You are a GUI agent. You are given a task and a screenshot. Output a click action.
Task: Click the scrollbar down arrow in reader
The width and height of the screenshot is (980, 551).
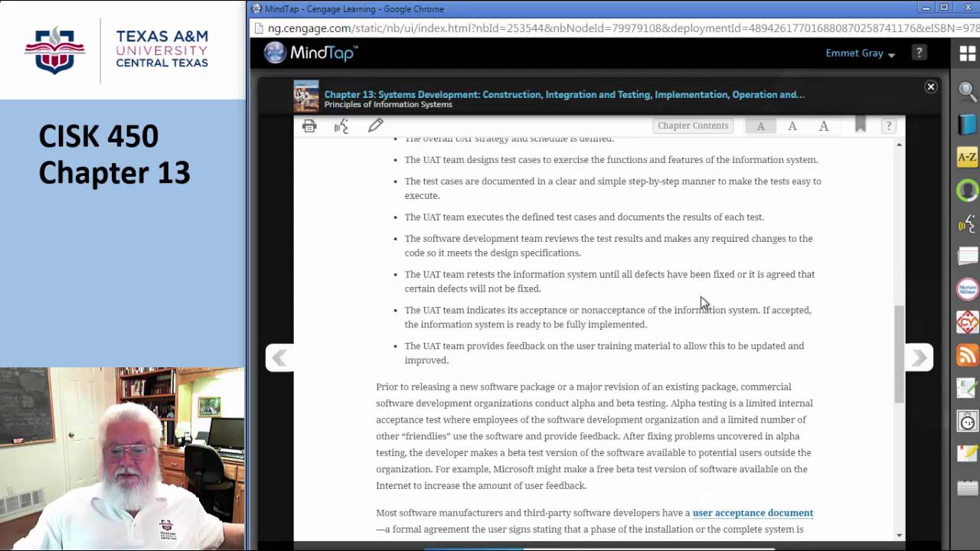[x=899, y=535]
